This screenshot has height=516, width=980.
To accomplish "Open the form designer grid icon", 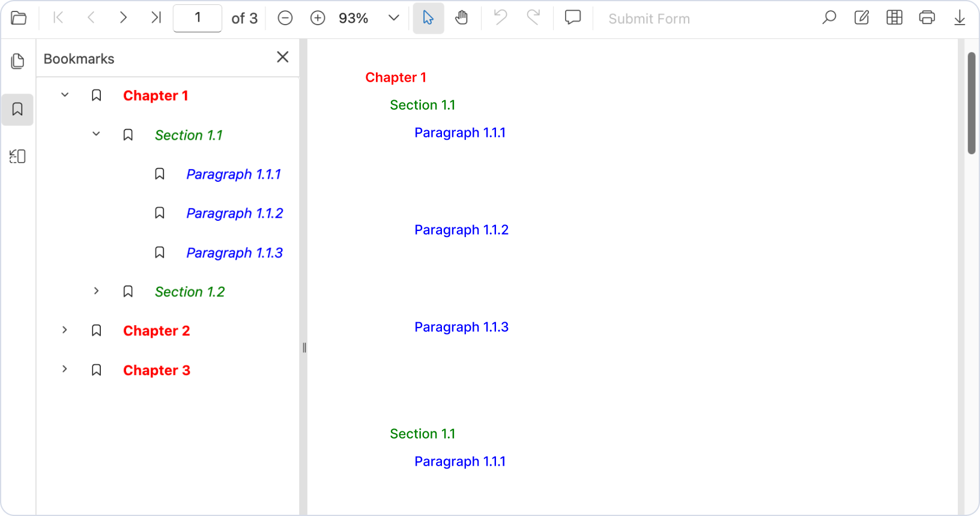I will [894, 18].
